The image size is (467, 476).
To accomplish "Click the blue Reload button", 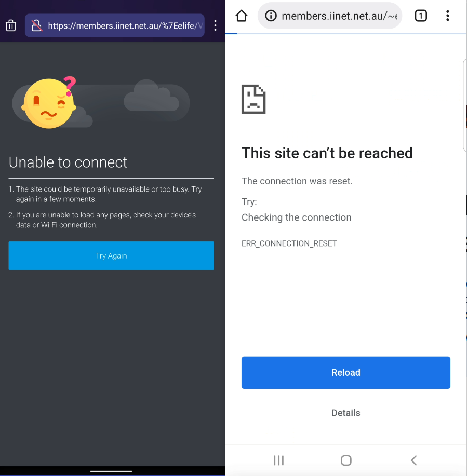I will (x=346, y=373).
